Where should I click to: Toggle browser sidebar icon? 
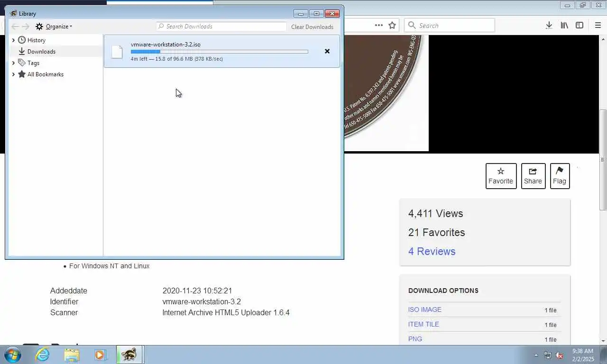(x=579, y=25)
